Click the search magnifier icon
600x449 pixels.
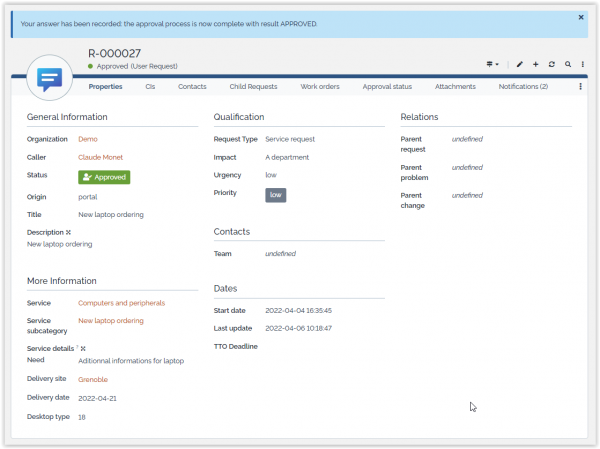tap(567, 64)
